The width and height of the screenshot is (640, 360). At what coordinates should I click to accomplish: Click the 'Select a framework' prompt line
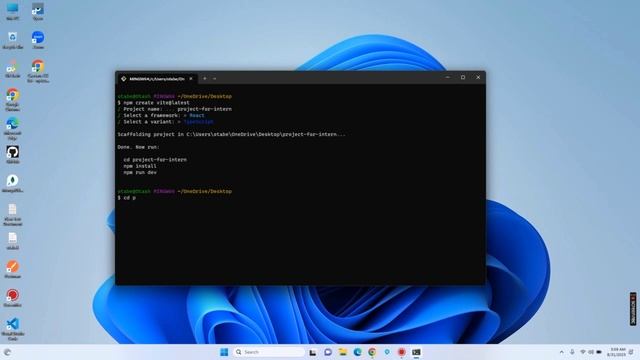161,116
